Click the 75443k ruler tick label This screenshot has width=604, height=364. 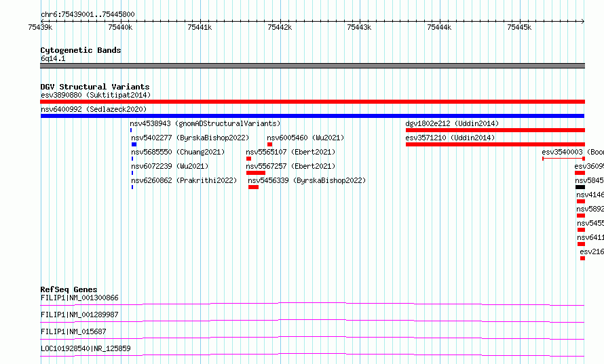point(359,27)
